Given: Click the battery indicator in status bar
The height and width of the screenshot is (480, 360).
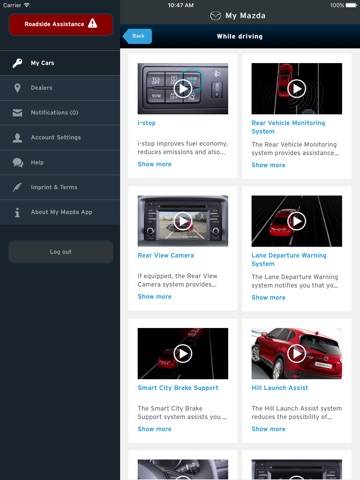Looking at the screenshot, I should click(351, 5).
